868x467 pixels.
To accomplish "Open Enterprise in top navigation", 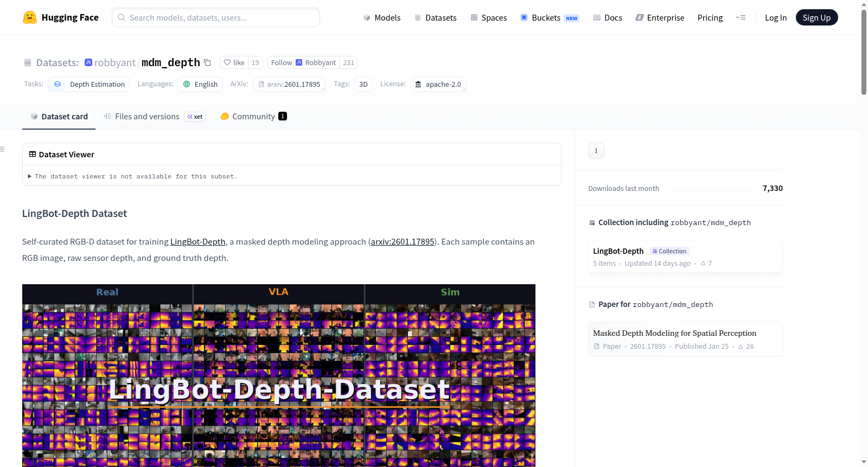I will click(x=660, y=17).
